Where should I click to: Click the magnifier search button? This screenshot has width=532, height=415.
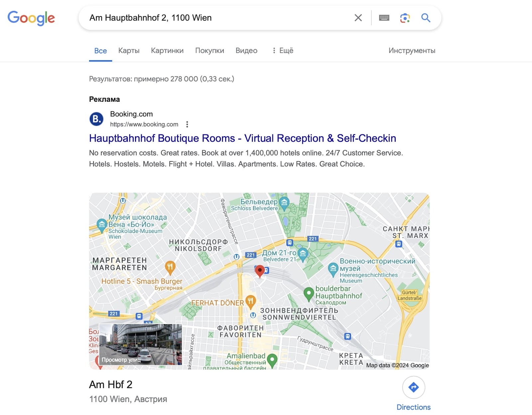pos(426,18)
